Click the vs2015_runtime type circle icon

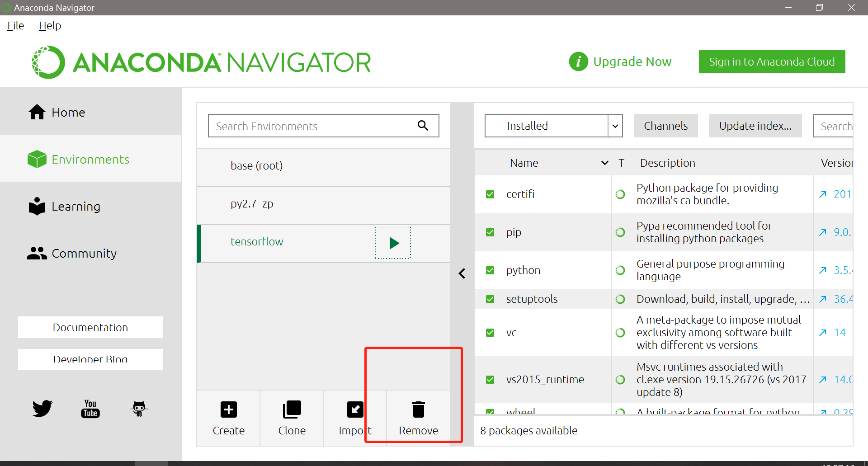pyautogui.click(x=620, y=380)
